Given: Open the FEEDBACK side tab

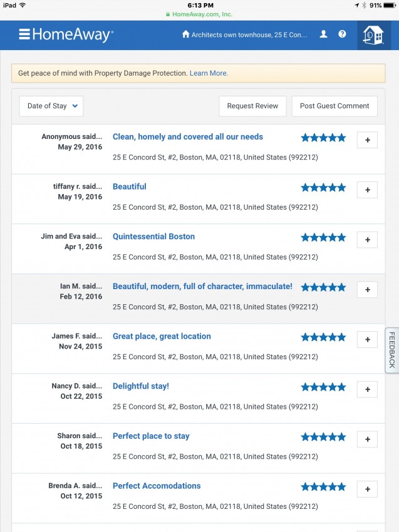Looking at the screenshot, I should (x=392, y=350).
